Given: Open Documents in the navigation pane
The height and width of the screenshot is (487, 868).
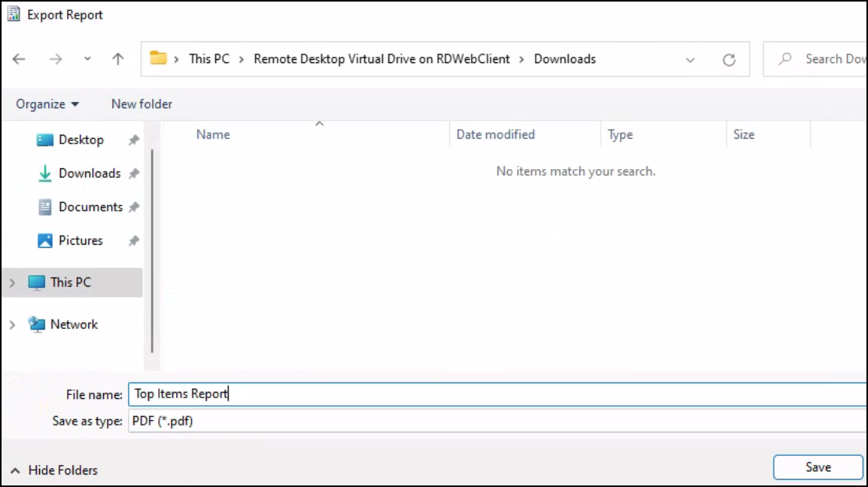Looking at the screenshot, I should click(90, 206).
